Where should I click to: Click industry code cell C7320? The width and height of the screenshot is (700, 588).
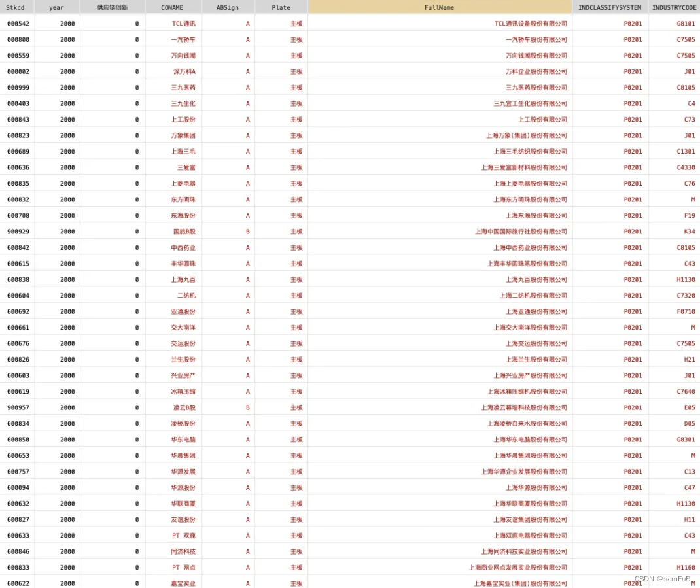[686, 296]
